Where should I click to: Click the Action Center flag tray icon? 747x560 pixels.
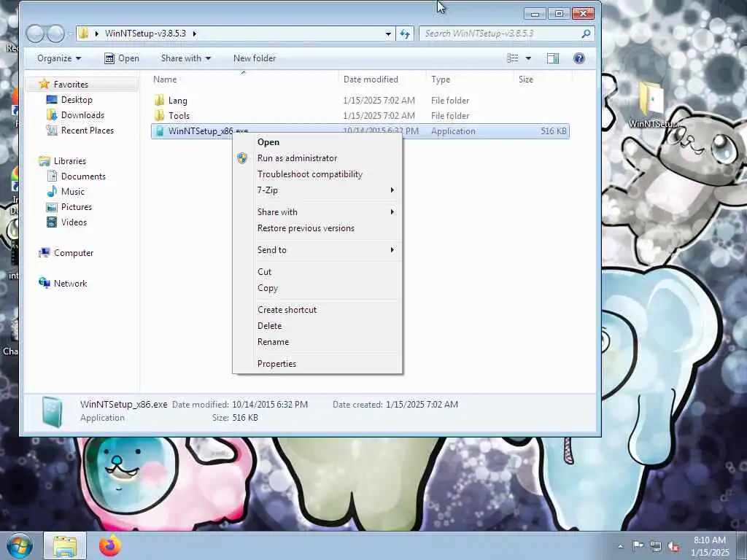pos(638,545)
